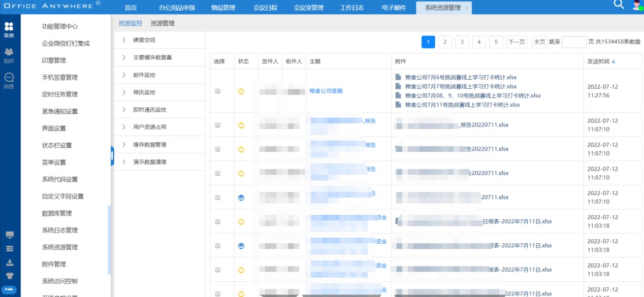Open 企业微信钉钉集成 in the left menu
This screenshot has height=297, width=644.
pyautogui.click(x=66, y=44)
